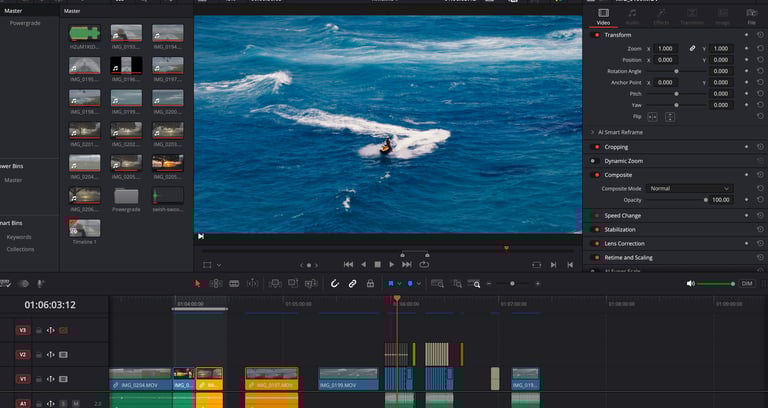This screenshot has height=408, width=768.
Task: Toggle timeline snapping magnet icon
Action: pos(335,284)
